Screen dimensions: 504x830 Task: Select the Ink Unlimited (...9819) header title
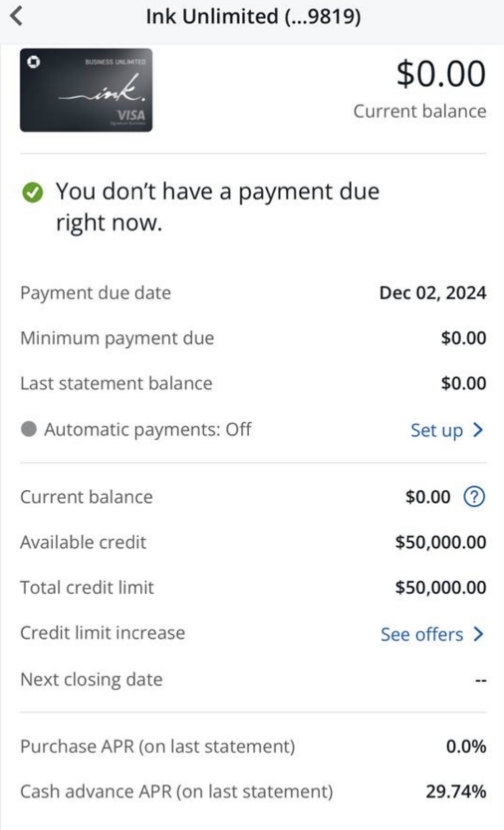tap(253, 17)
